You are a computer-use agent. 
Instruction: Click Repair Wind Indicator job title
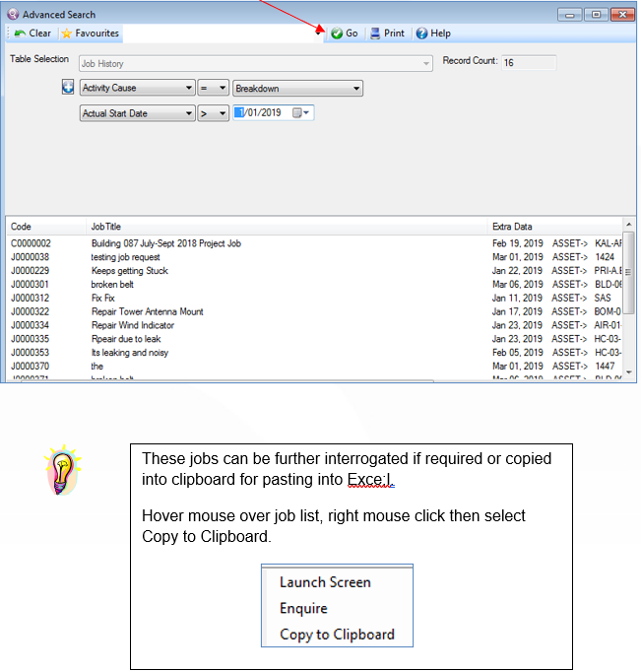click(x=132, y=325)
